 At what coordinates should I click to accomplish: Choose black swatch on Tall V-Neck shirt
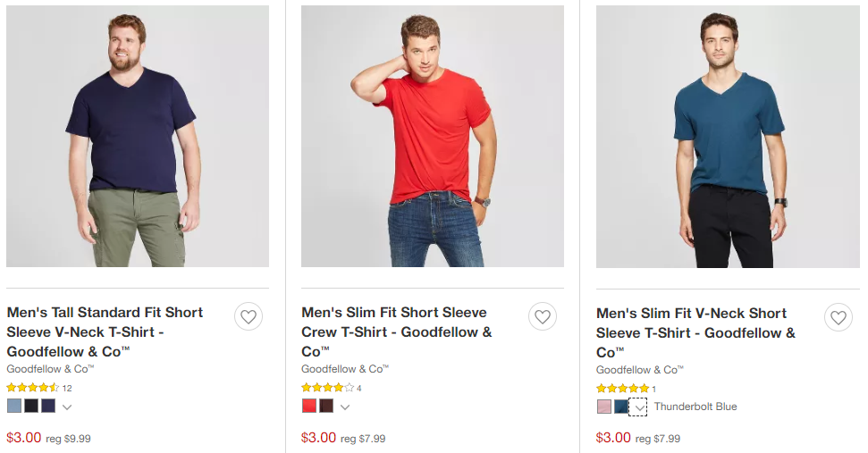(31, 406)
